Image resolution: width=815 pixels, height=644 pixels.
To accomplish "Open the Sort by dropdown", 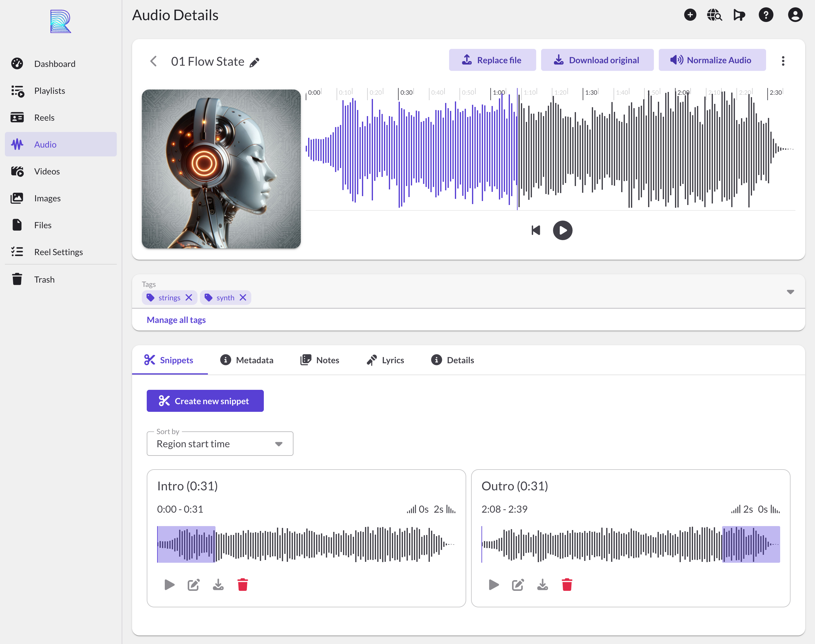I will pos(219,444).
